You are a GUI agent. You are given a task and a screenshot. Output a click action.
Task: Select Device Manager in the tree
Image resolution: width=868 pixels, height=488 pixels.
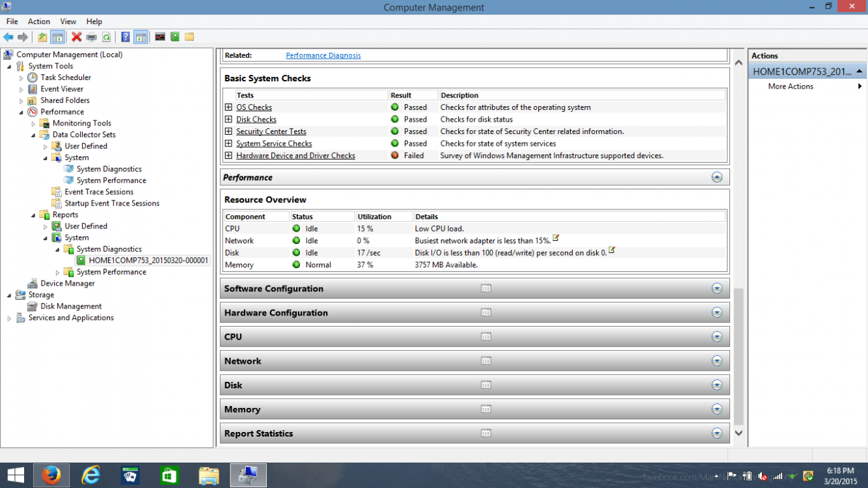[x=68, y=284]
